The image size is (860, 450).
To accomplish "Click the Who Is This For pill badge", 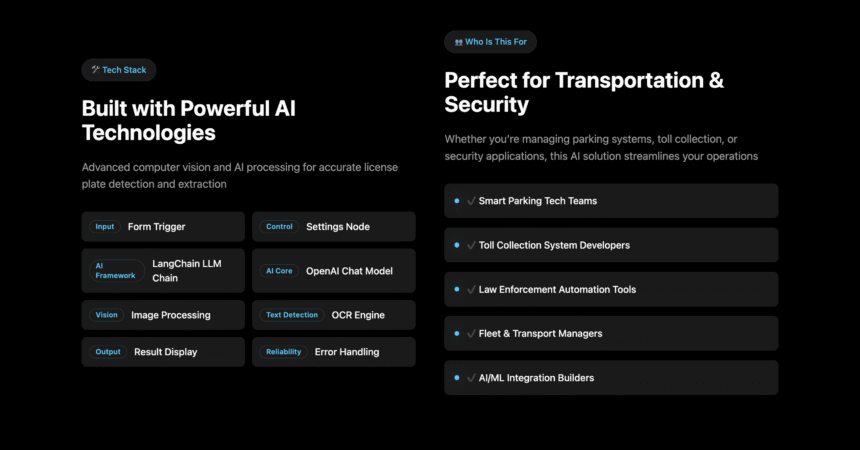I will point(490,42).
